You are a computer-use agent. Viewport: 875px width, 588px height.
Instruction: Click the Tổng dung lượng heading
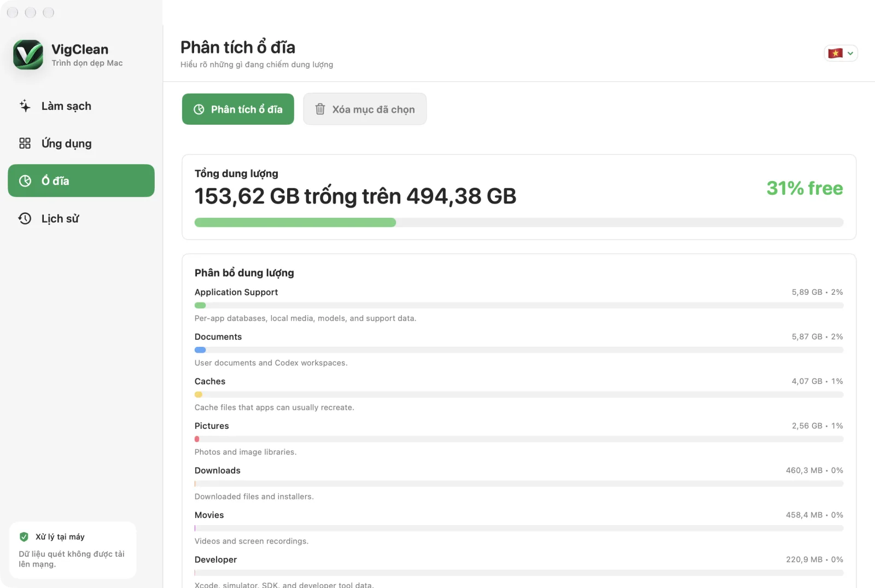pyautogui.click(x=236, y=173)
